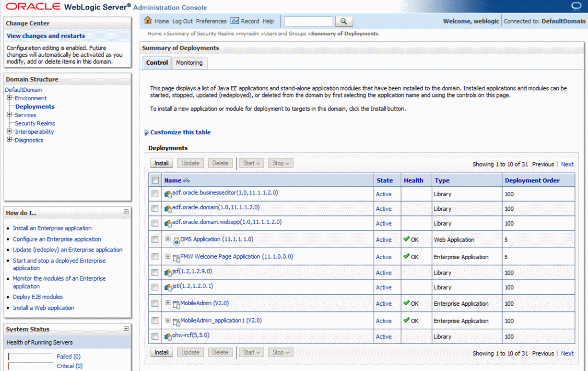Check the adf.oracle.domain.webapp row checkbox

click(155, 223)
